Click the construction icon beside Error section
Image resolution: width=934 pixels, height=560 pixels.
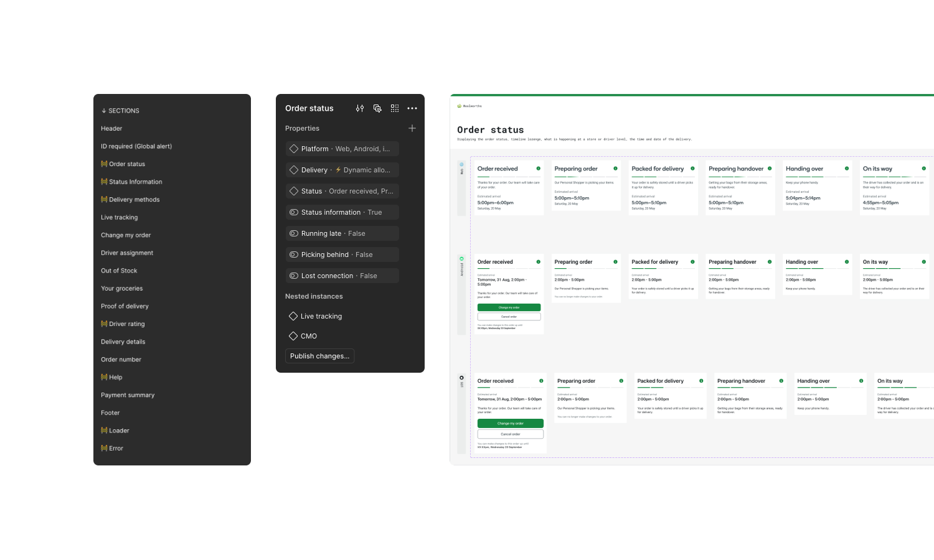click(104, 448)
